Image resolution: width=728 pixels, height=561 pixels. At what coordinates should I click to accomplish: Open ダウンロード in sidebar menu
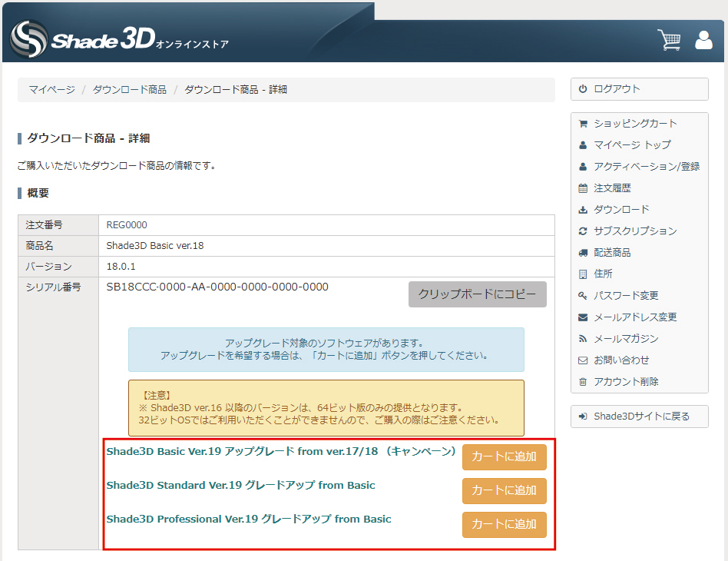621,210
